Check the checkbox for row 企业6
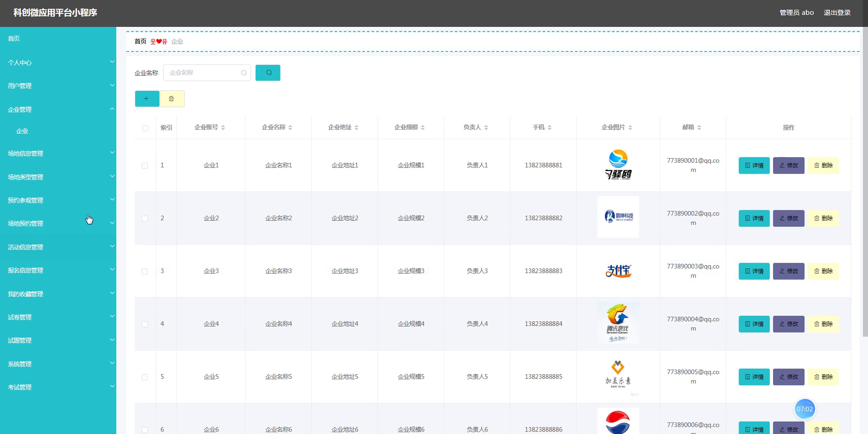Viewport: 868px width, 434px height. pos(145,430)
